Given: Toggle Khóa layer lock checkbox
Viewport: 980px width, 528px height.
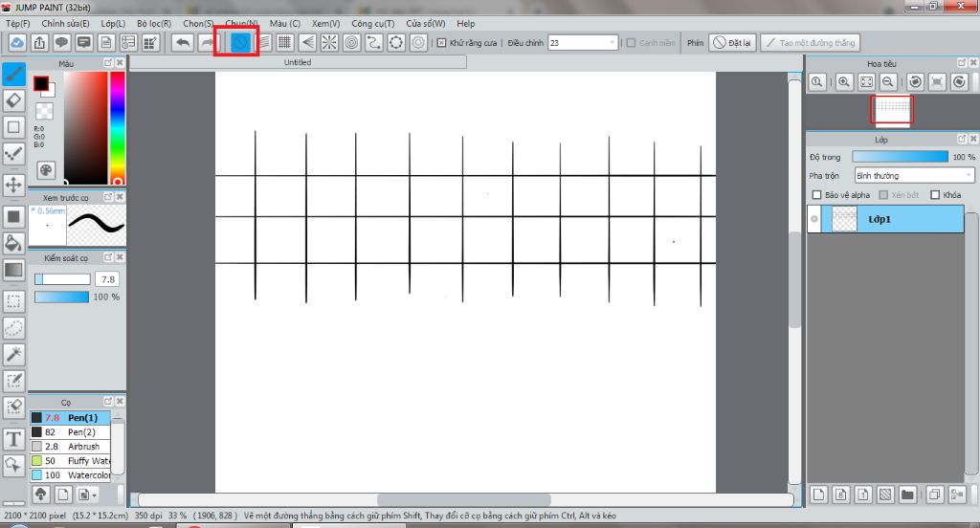Looking at the screenshot, I should [935, 195].
